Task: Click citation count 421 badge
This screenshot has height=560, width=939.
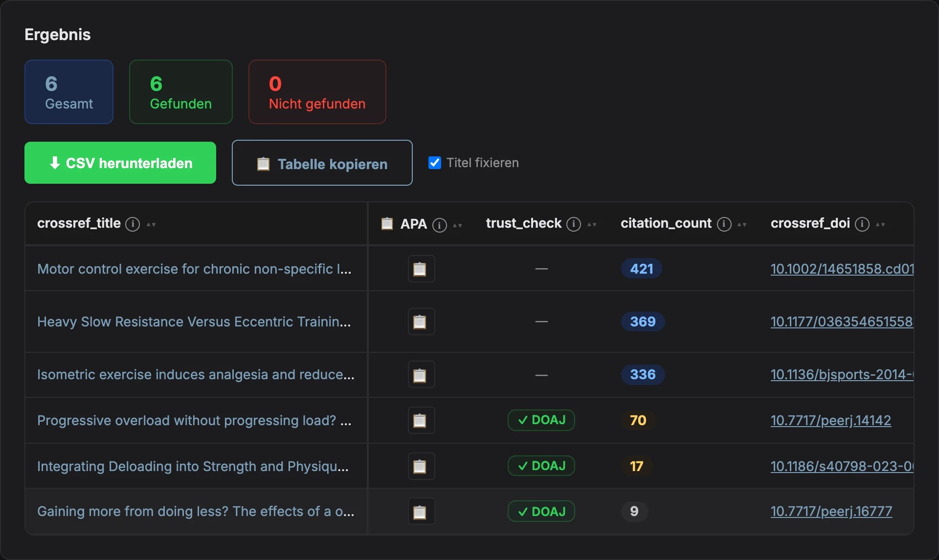Action: pyautogui.click(x=642, y=269)
